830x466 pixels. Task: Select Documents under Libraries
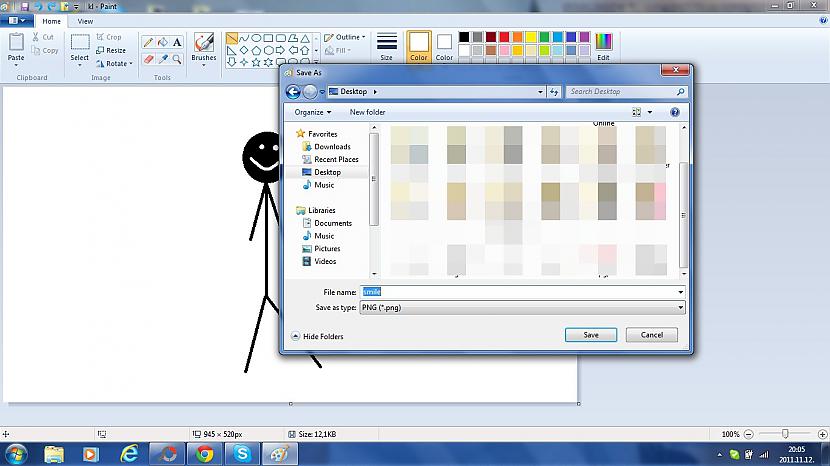(x=333, y=223)
